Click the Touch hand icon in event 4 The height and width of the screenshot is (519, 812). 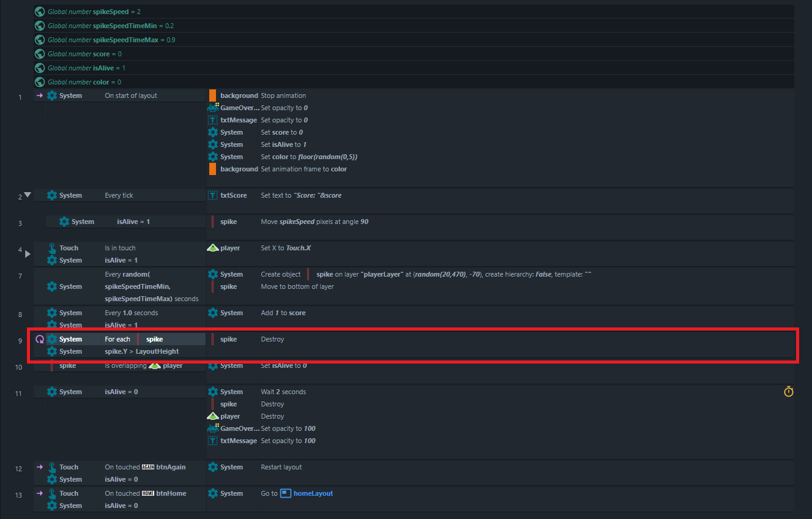[52, 248]
